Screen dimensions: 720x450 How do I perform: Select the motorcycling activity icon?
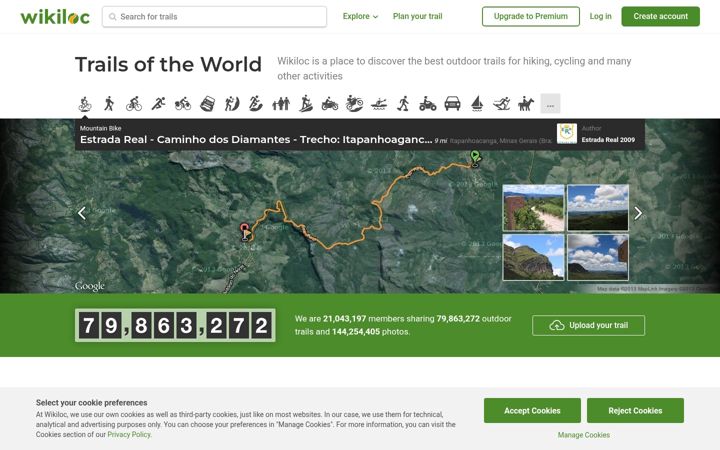pos(330,104)
